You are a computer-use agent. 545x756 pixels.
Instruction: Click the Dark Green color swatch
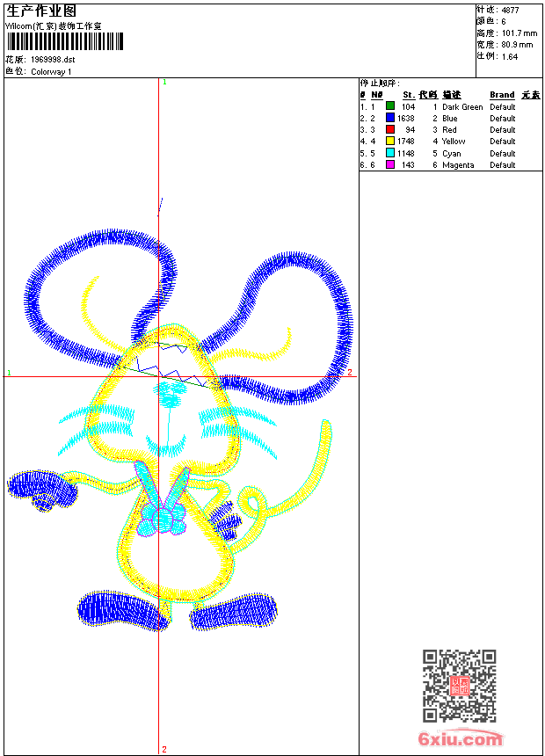click(x=390, y=106)
